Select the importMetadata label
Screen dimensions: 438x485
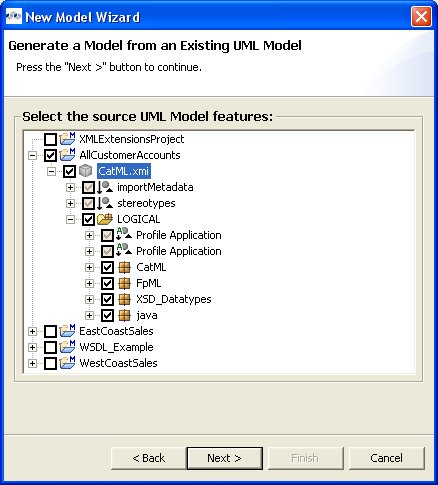click(x=155, y=187)
